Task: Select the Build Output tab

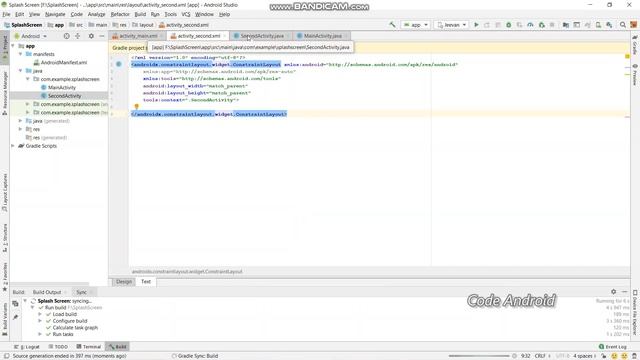Action: [x=47, y=292]
